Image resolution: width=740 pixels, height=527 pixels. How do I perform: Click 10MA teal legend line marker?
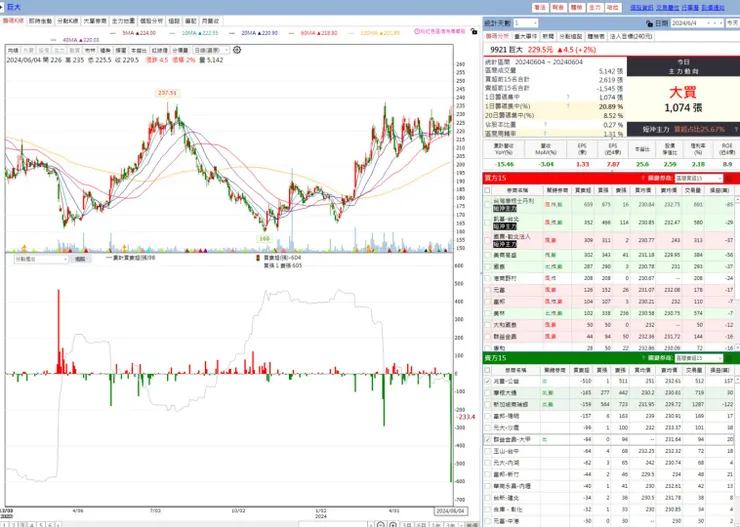coord(172,33)
